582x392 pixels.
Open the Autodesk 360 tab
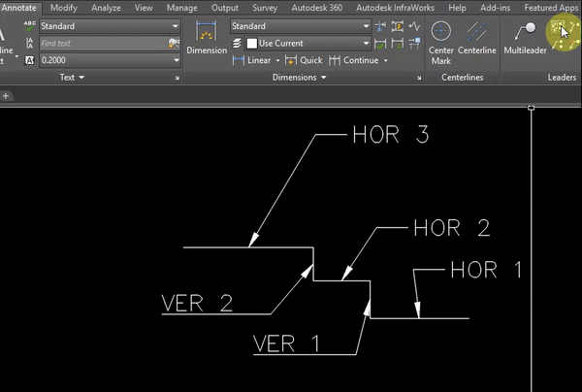click(317, 8)
